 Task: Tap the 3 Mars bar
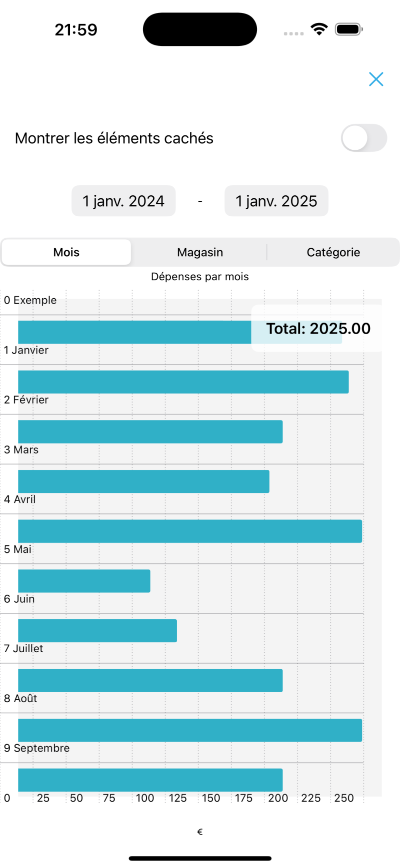(x=143, y=481)
